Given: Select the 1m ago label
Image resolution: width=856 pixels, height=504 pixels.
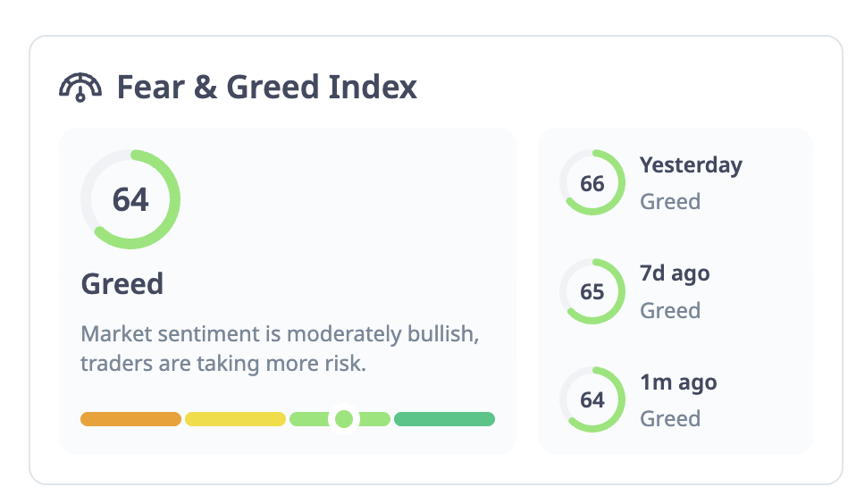Looking at the screenshot, I should (x=678, y=382).
